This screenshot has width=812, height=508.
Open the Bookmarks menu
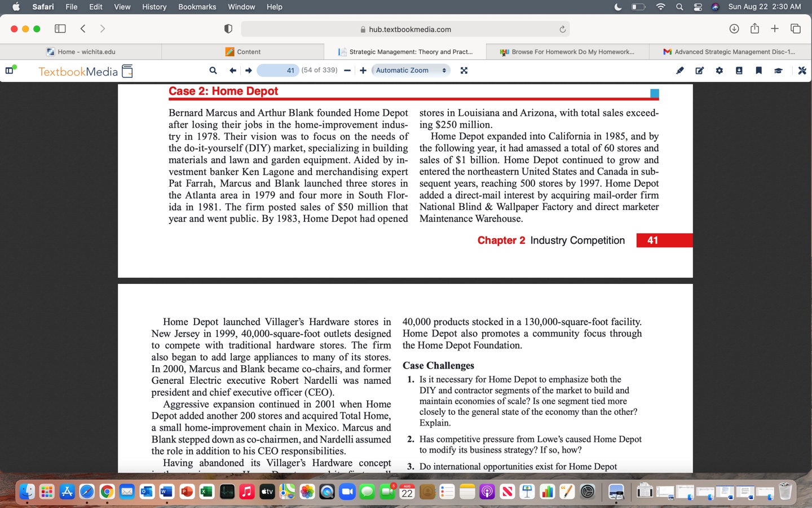click(x=197, y=7)
